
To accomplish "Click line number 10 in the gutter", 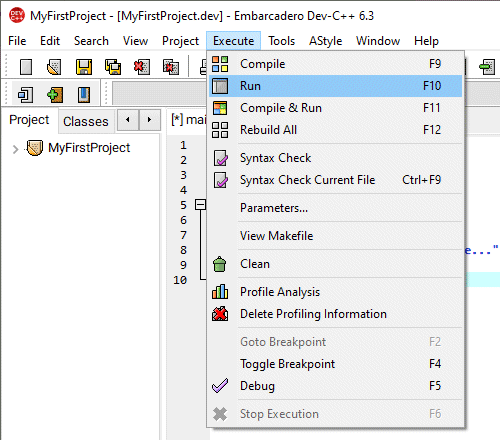I will tap(180, 280).
